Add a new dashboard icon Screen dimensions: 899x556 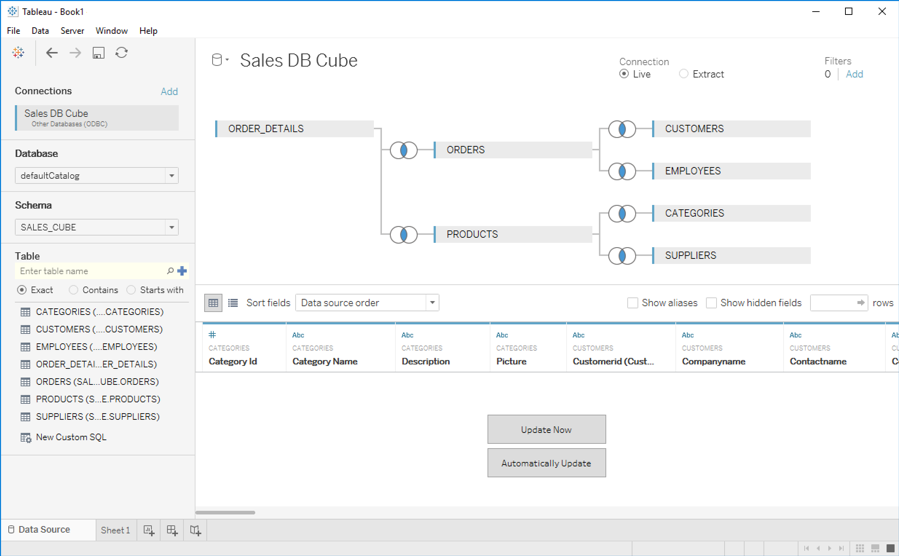point(172,530)
